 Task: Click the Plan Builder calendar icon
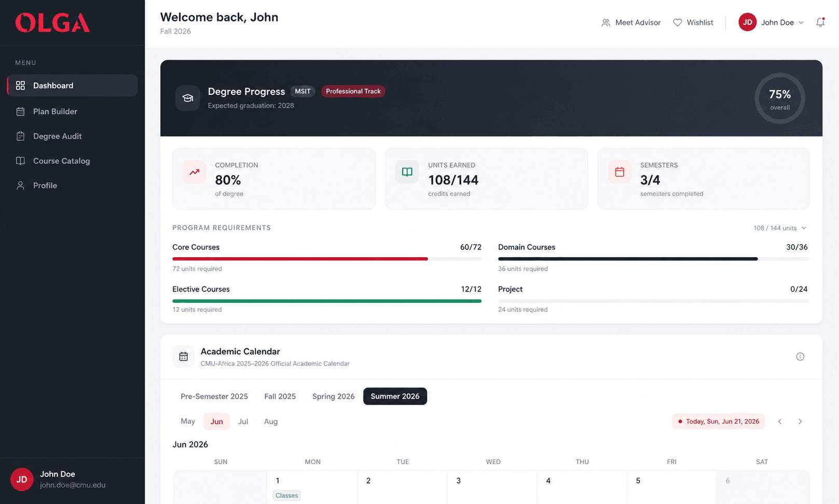[20, 111]
